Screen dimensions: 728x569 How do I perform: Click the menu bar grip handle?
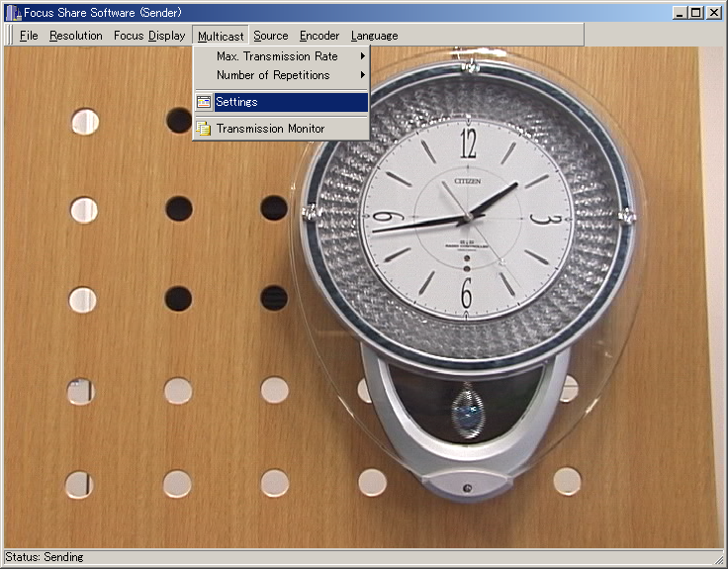pos(11,36)
